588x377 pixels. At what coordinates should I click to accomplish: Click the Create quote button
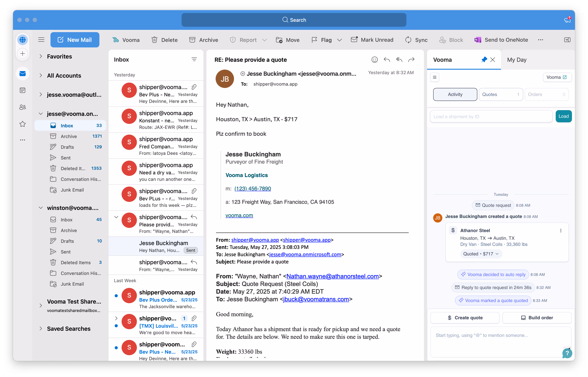pyautogui.click(x=465, y=318)
